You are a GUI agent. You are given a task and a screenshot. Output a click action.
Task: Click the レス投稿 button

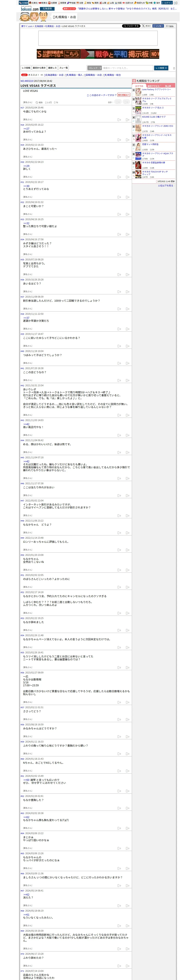point(26,68)
